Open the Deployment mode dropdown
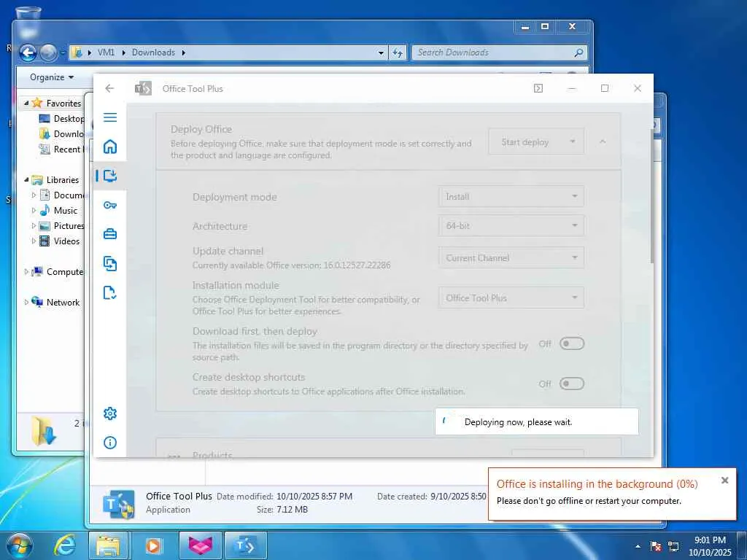Screen dimensions: 747x560 511,197
